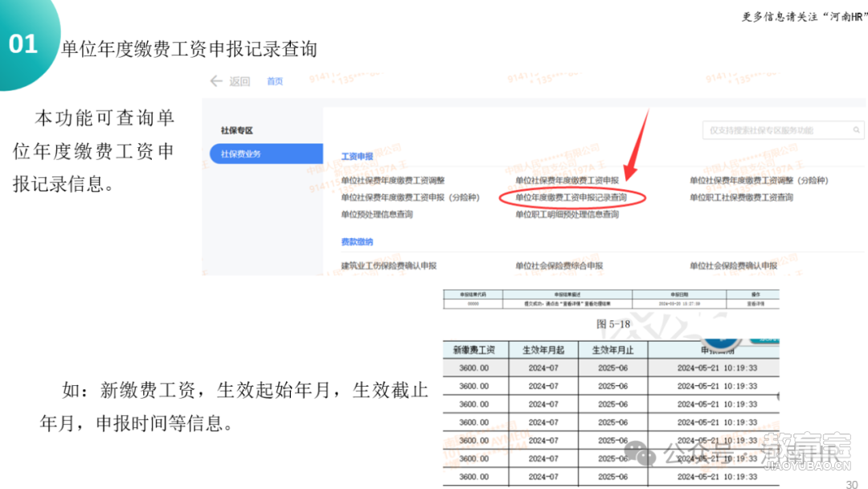Image resolution: width=868 pixels, height=489 pixels.
Task: Open 单位社保费年度缴费工资调整（分险种）link
Action: click(759, 180)
